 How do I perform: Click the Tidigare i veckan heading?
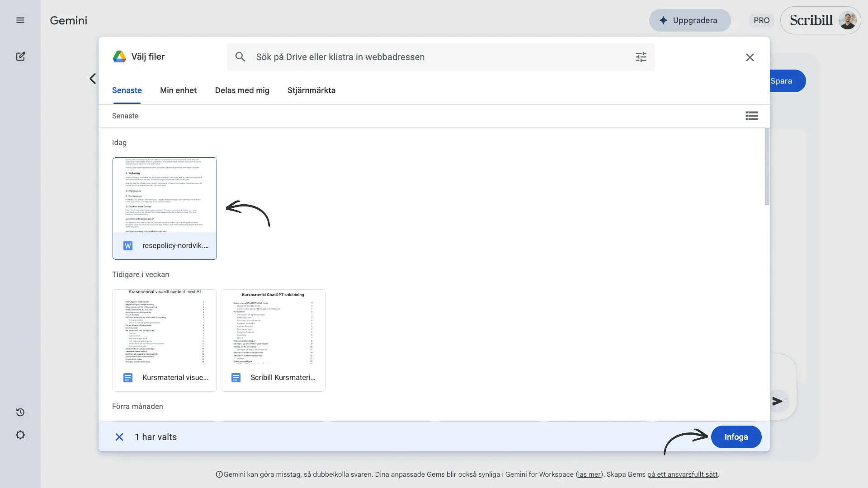(x=141, y=275)
